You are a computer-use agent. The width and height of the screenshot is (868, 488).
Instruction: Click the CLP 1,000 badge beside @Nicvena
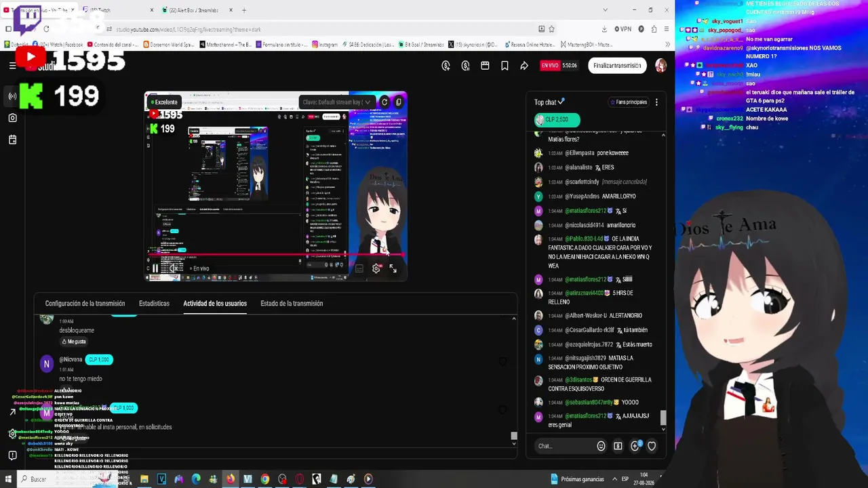99,360
